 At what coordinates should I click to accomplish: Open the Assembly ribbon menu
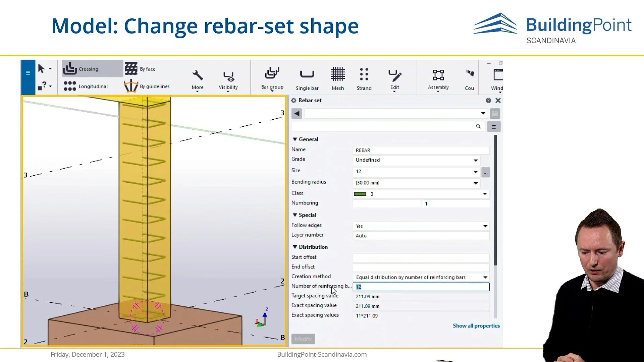pos(438,80)
